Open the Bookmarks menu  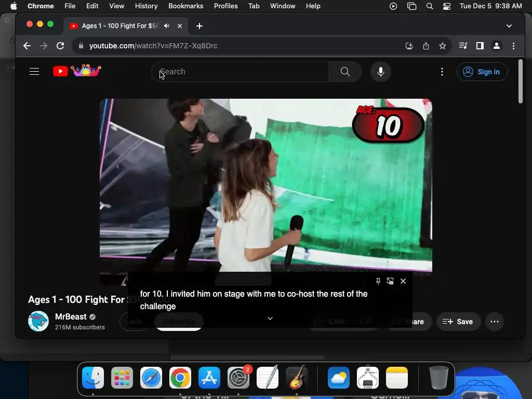185,6
